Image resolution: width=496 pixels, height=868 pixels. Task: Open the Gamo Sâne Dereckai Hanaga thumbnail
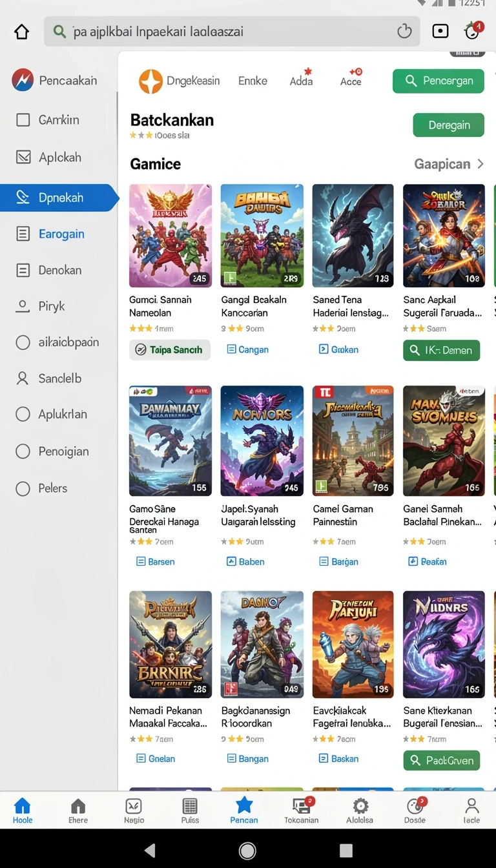(170, 442)
